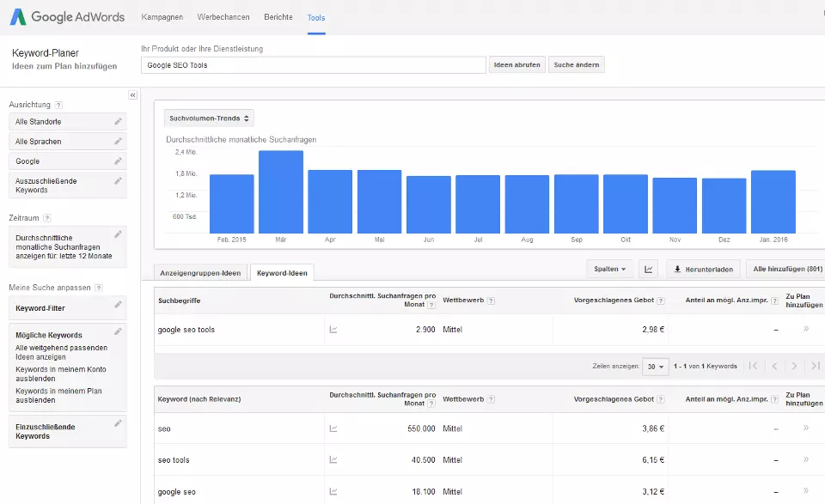
Task: Click the Google AdWords logo
Action: (x=68, y=17)
